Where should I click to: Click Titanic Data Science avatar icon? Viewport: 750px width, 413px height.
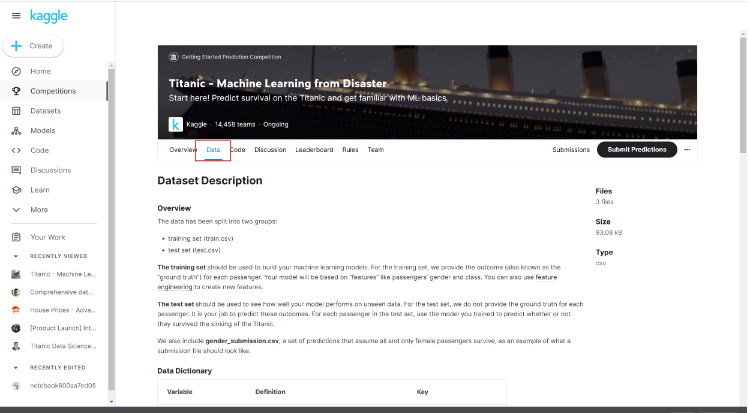coord(16,346)
